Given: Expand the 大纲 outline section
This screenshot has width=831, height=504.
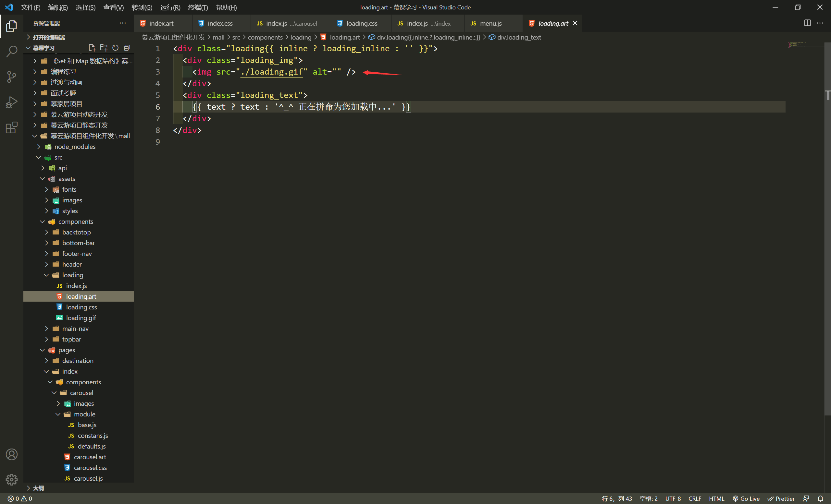Looking at the screenshot, I should [x=38, y=488].
